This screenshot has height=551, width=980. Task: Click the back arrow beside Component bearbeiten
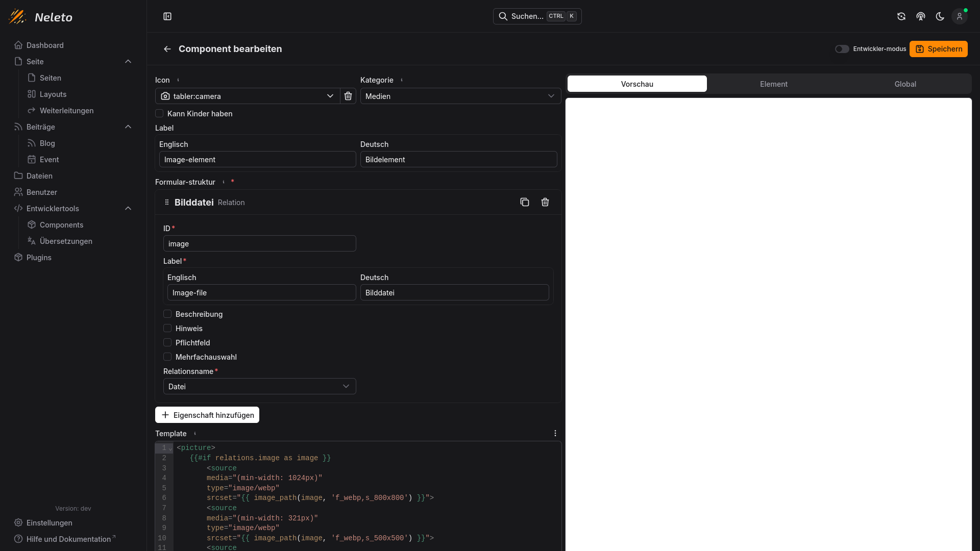point(167,49)
